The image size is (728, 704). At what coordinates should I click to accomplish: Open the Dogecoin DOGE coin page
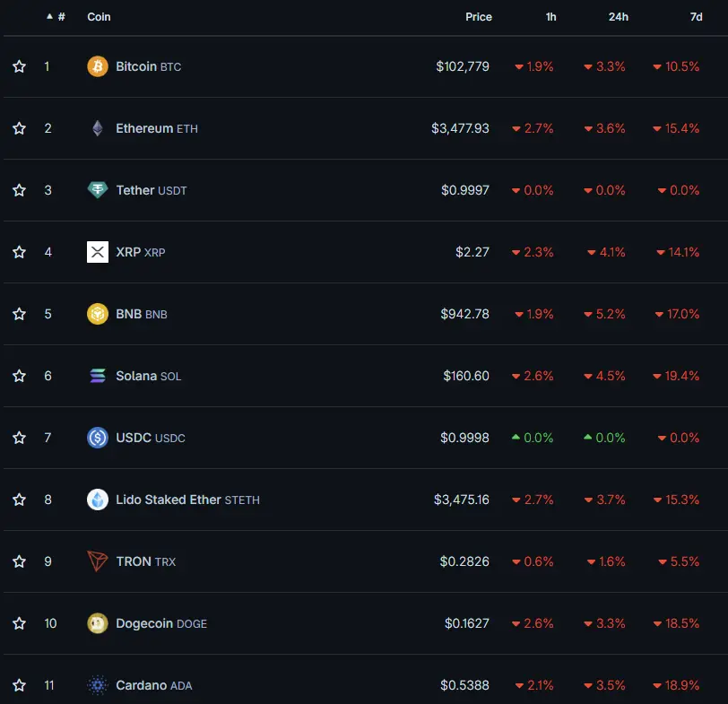(161, 623)
